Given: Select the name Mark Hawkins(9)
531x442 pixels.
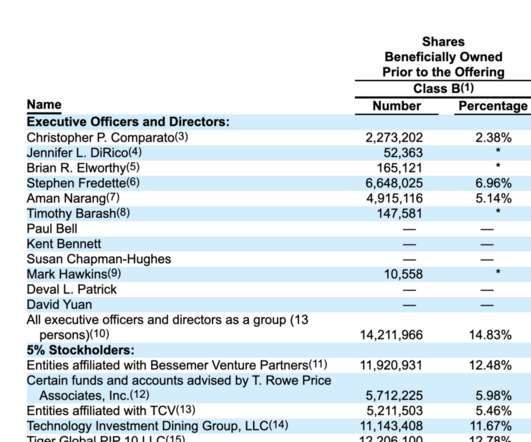Looking at the screenshot, I should click(74, 274).
